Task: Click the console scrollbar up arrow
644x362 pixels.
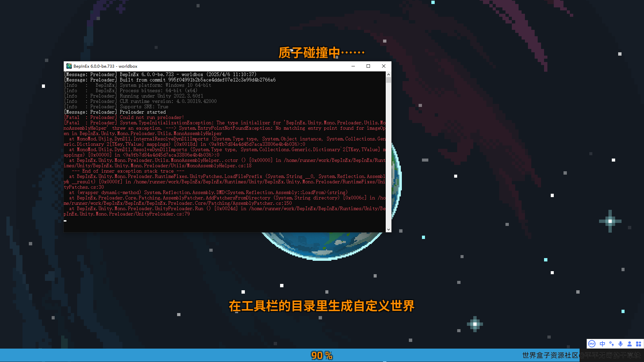Action: [388, 74]
